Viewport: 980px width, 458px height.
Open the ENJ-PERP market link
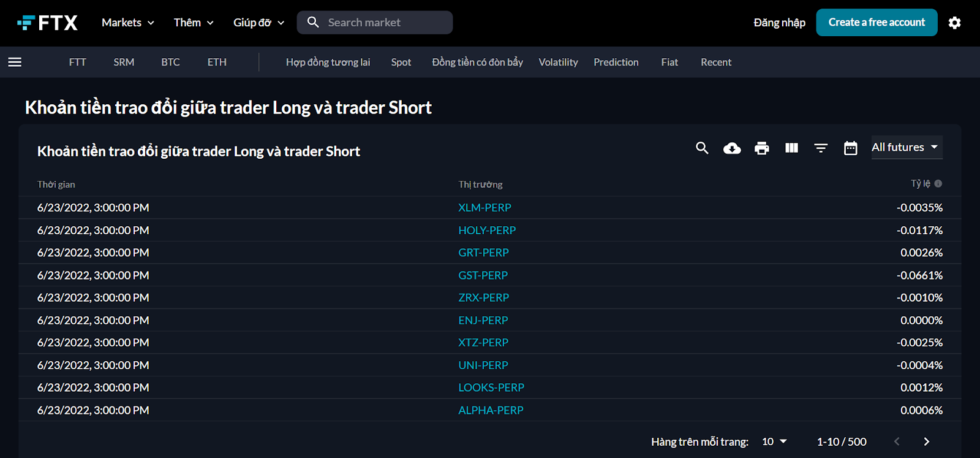tap(483, 320)
